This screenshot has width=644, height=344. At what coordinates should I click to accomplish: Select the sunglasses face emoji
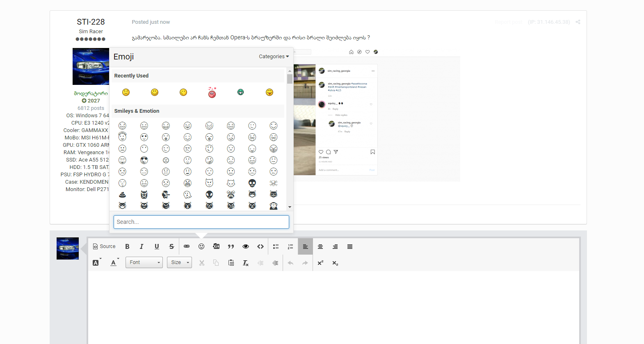tap(144, 160)
